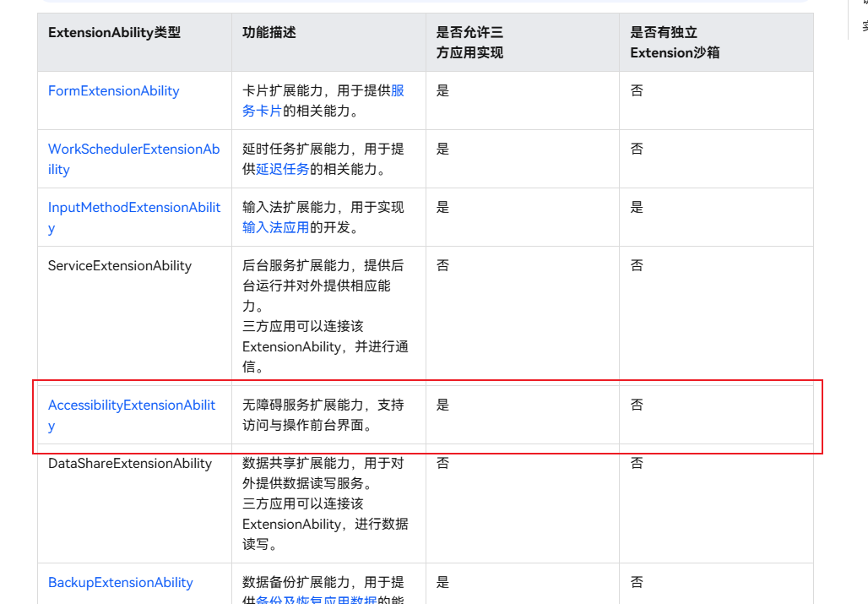Click the 是否允许三方应用实现 column header
Screen dimensions: 868x604
click(469, 42)
